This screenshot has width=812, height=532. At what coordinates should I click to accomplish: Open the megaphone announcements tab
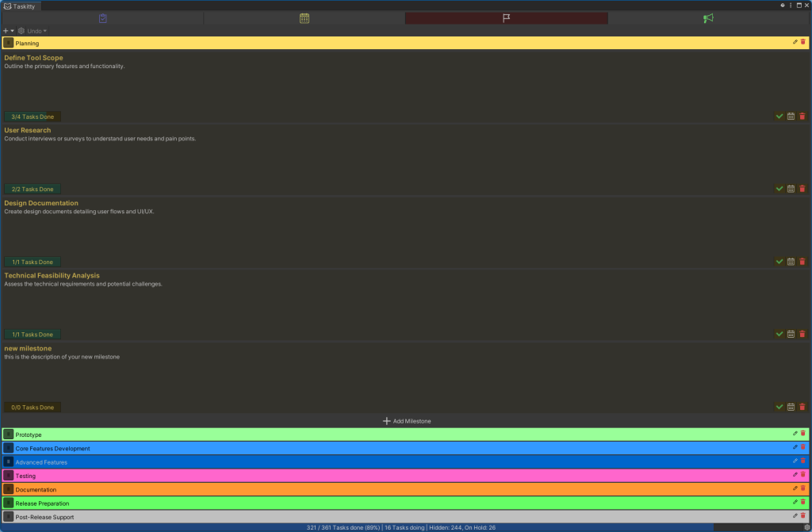coord(708,18)
